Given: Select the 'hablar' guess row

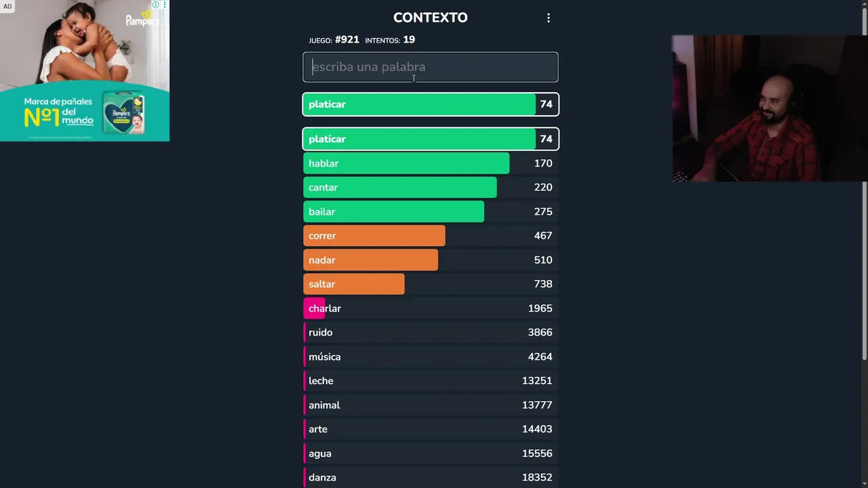Looking at the screenshot, I should [431, 163].
